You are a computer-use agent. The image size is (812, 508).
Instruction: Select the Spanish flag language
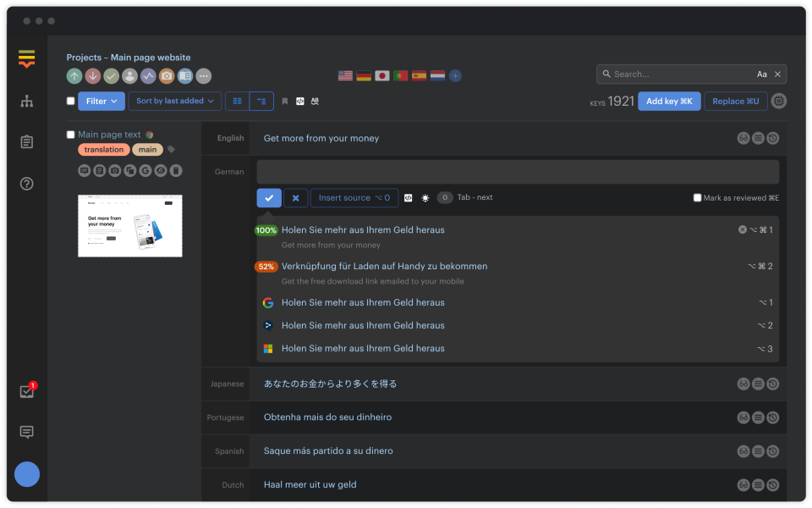pos(419,75)
